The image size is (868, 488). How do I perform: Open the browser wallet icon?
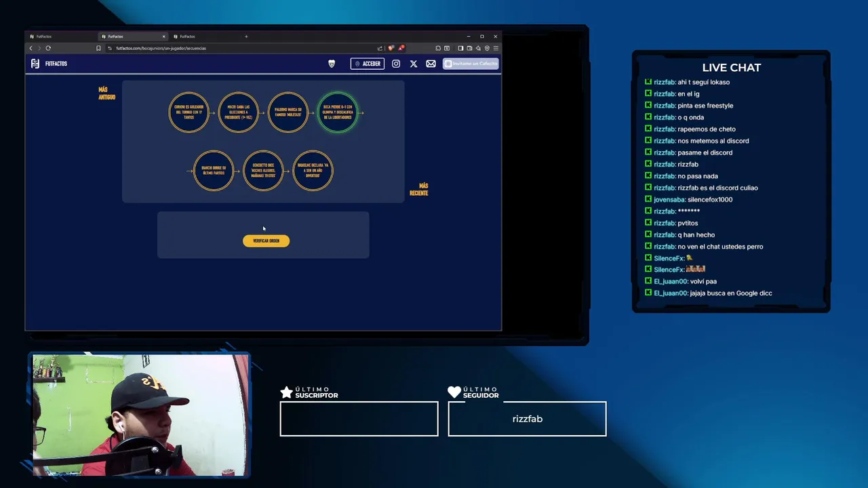[469, 48]
